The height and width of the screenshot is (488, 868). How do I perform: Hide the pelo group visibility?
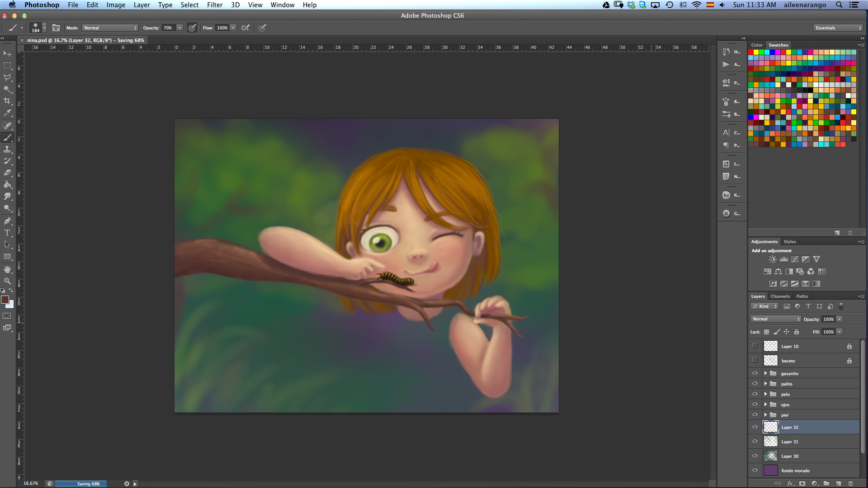click(755, 394)
